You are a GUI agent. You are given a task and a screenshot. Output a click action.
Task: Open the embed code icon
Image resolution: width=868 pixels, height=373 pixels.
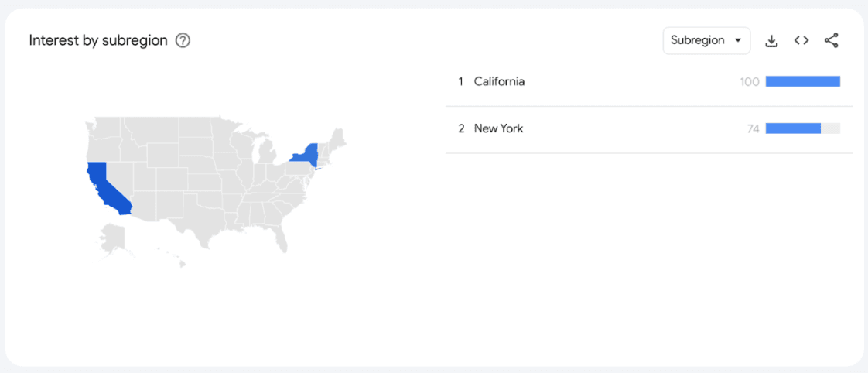[801, 41]
